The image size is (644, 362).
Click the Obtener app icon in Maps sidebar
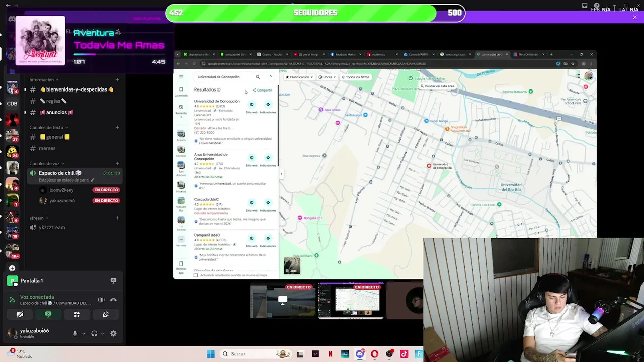[181, 266]
